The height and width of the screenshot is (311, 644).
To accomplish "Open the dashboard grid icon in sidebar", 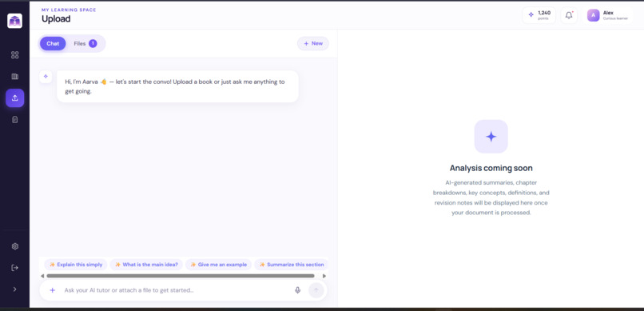I will tap(15, 55).
